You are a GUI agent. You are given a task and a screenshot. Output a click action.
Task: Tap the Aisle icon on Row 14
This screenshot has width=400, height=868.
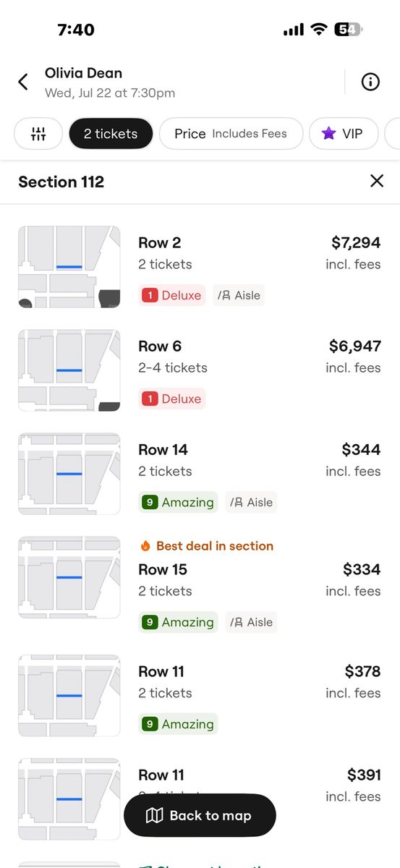point(236,502)
